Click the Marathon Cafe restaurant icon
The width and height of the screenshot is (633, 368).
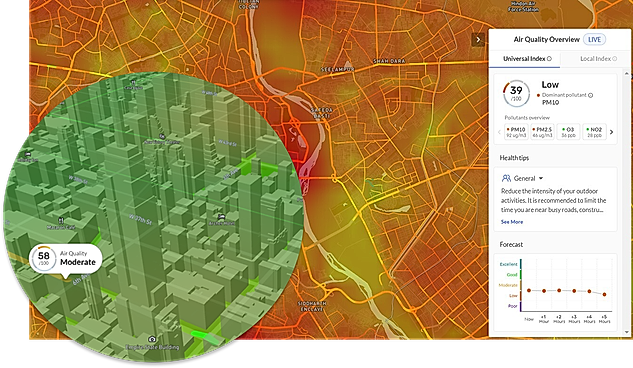(61, 220)
